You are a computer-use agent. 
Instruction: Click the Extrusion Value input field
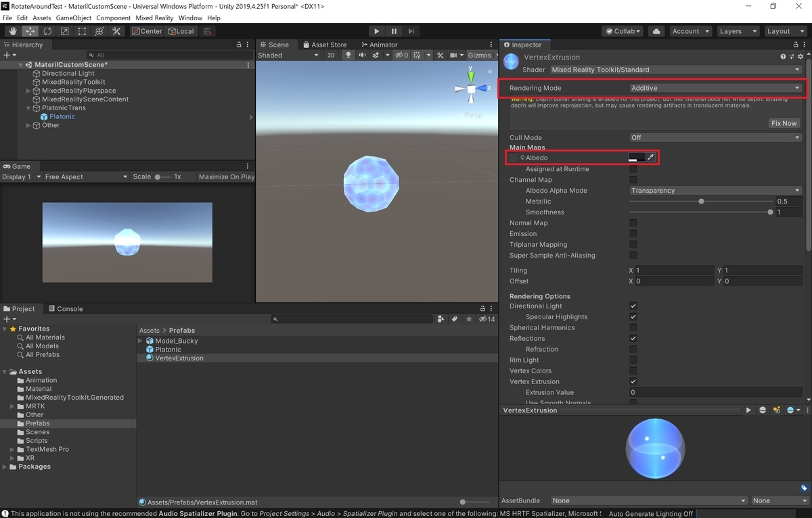(x=715, y=392)
